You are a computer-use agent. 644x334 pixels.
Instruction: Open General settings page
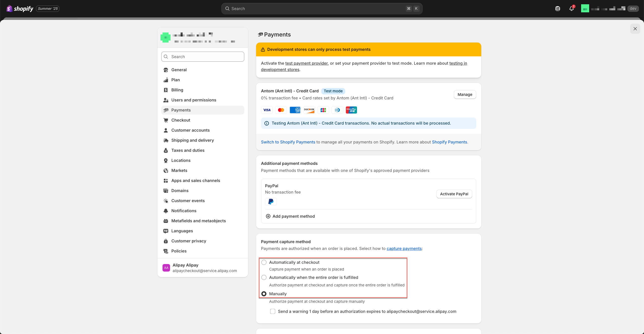[x=203, y=70]
